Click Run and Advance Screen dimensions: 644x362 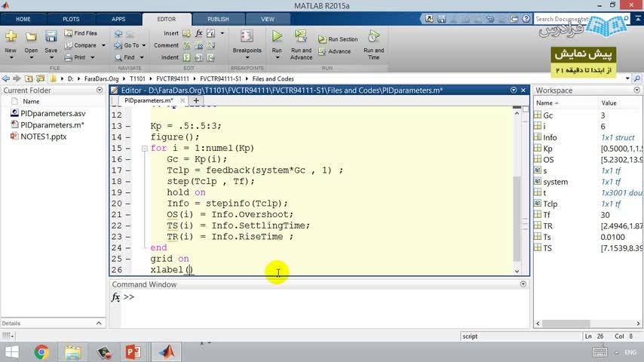301,44
